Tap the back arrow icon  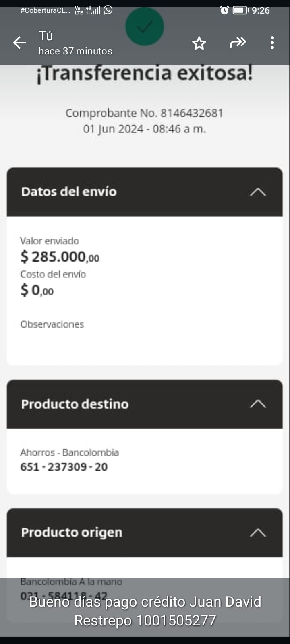[x=19, y=42]
